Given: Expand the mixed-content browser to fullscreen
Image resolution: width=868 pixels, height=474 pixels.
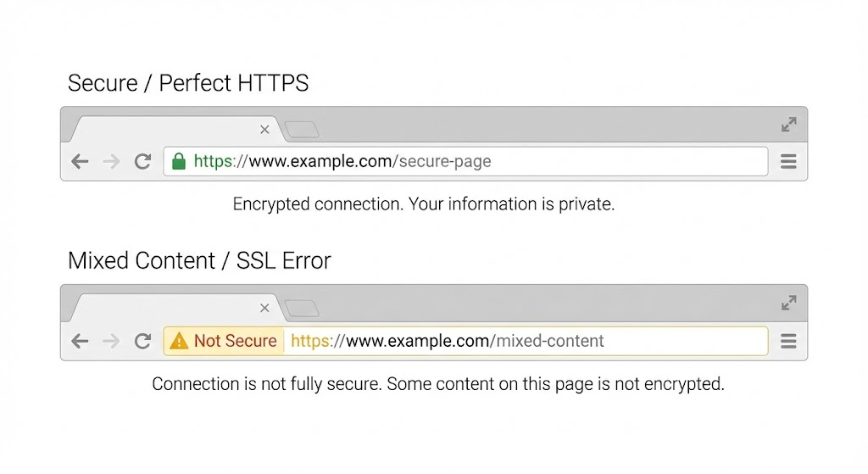Looking at the screenshot, I should click(788, 303).
